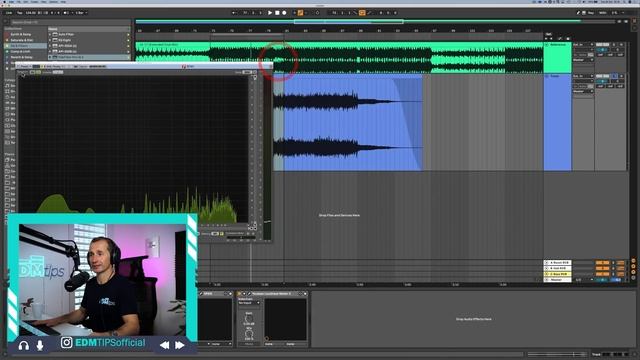
Task: Click the Tap tempo button
Action: [20, 13]
